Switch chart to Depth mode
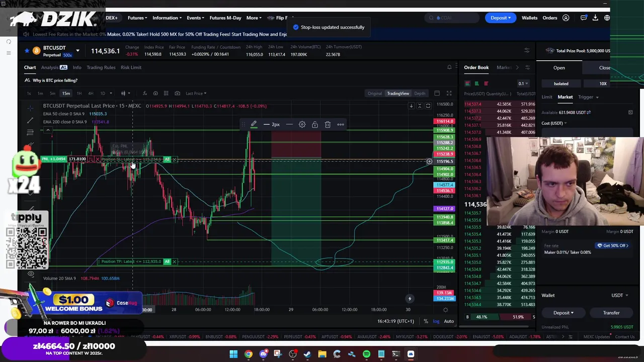The height and width of the screenshot is (362, 644). pos(420,93)
